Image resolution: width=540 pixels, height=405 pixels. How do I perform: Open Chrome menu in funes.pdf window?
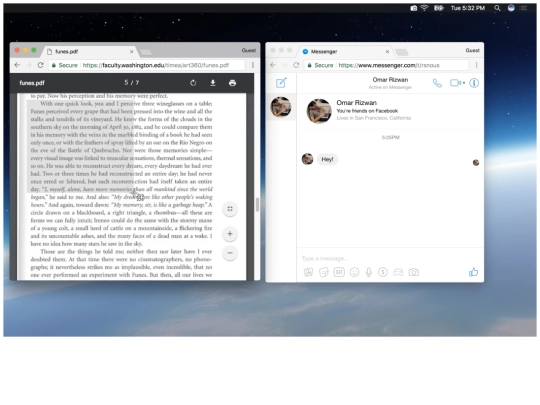(253, 65)
